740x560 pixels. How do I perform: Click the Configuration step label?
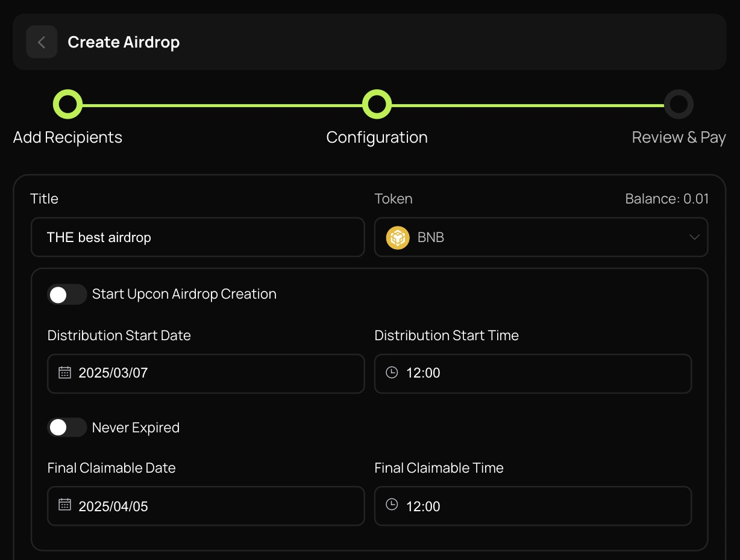(377, 137)
